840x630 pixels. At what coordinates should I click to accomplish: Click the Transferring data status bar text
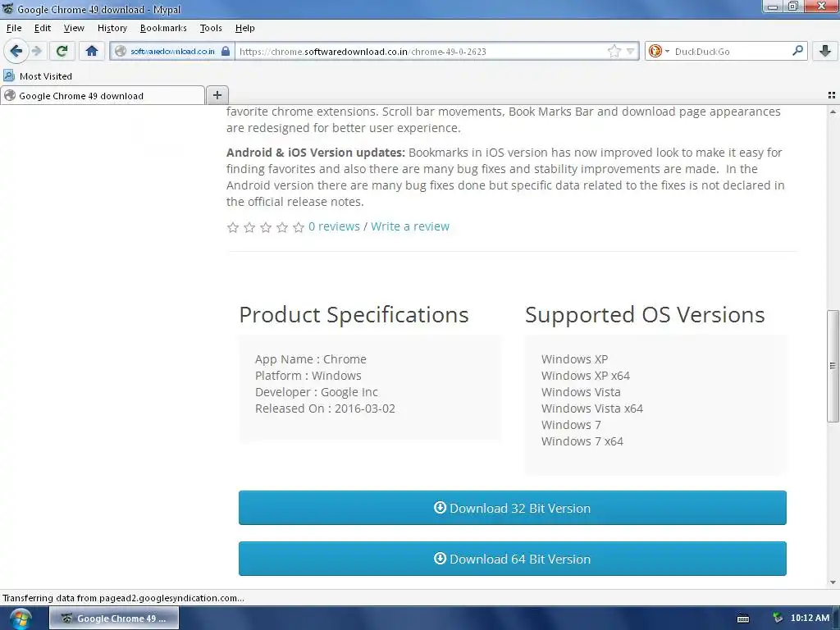coord(123,598)
